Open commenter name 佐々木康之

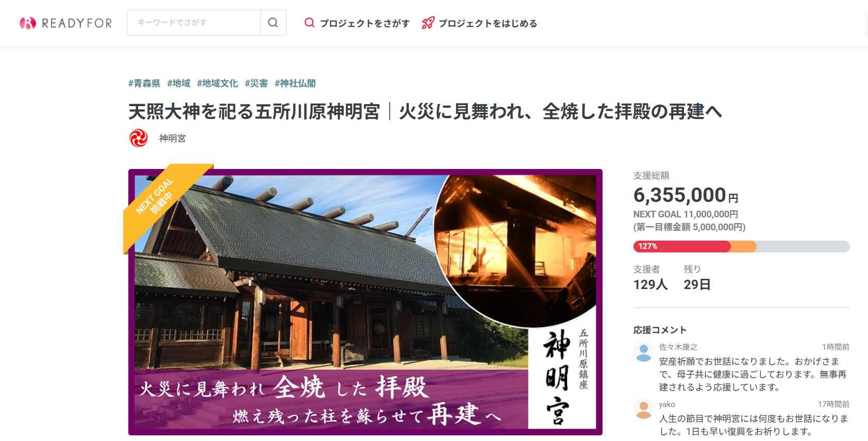coord(678,347)
